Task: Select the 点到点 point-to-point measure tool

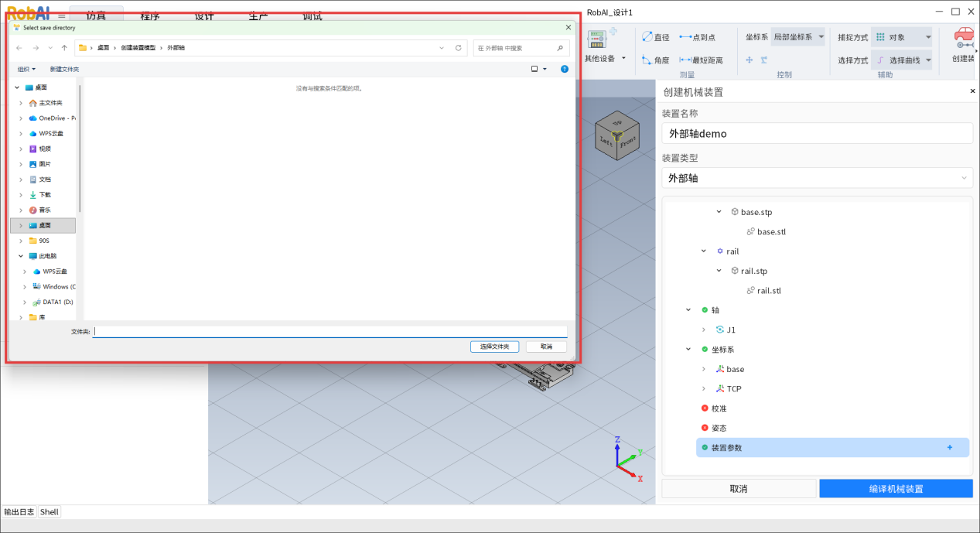Action: [697, 37]
